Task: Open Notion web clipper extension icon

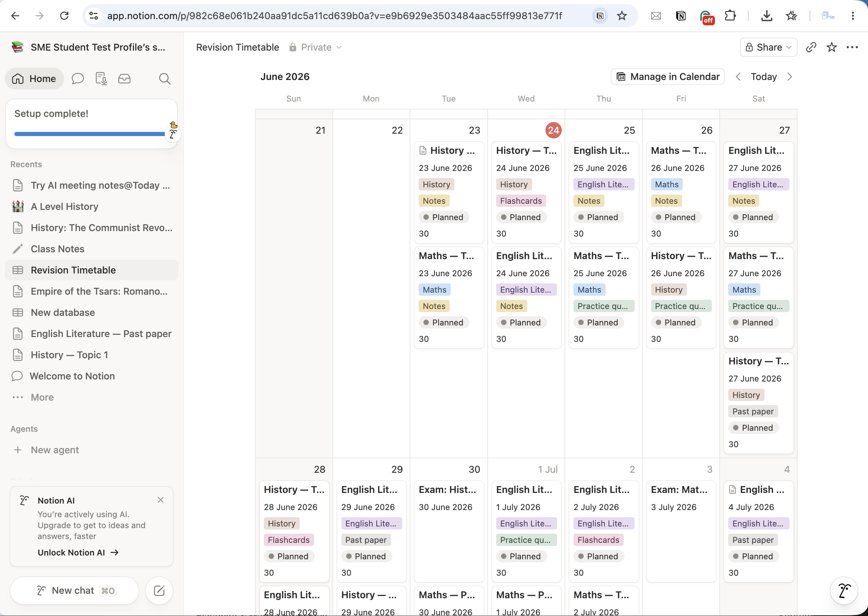Action: click(681, 15)
